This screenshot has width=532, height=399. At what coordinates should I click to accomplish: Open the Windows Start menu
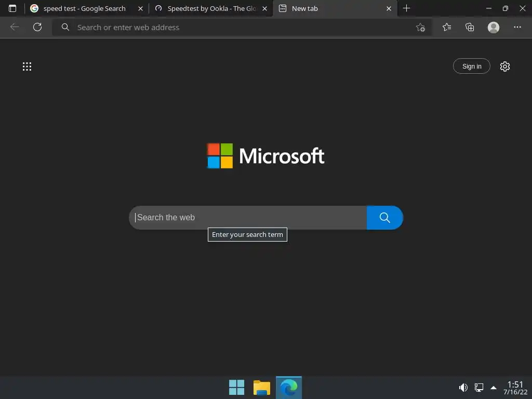(236, 388)
